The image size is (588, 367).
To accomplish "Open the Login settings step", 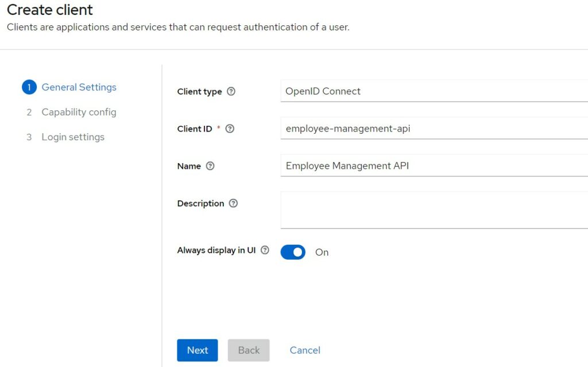I will click(x=72, y=137).
